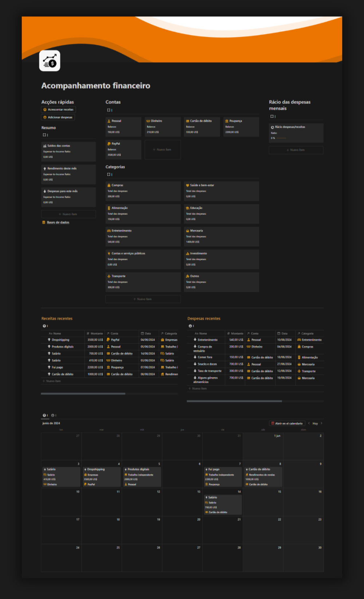Switch to the first calendar view tab
Image resolution: width=364 pixels, height=599 pixels.
point(45,415)
